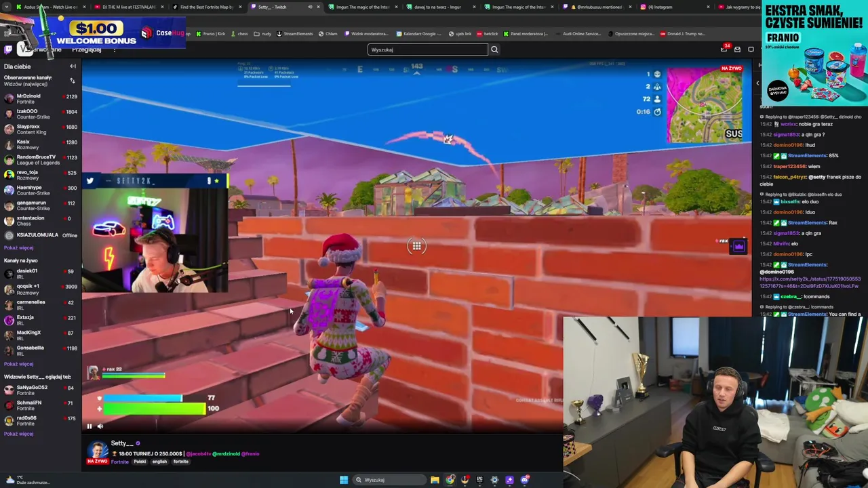Open the SaNyaGoD52 Fortnite channel
Screen dimensions: 868x488
tap(41, 390)
